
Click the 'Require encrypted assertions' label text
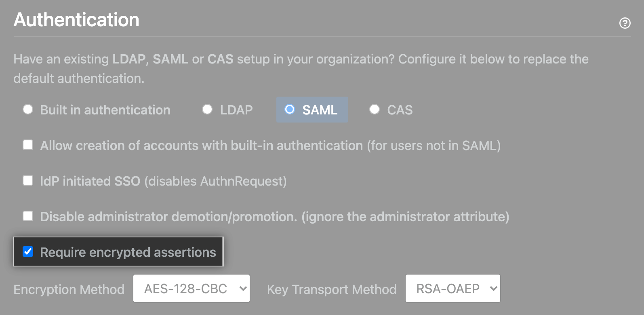point(128,252)
